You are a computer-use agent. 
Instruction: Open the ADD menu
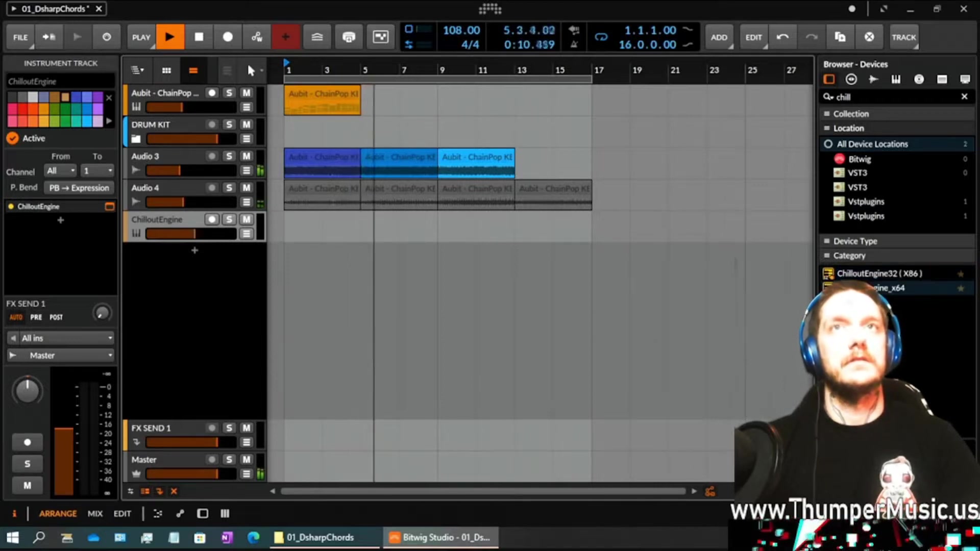pos(719,37)
